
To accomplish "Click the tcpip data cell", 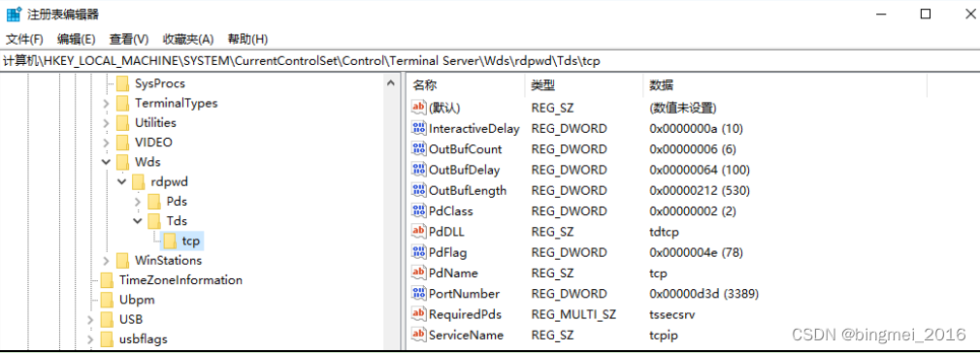I will click(x=664, y=335).
